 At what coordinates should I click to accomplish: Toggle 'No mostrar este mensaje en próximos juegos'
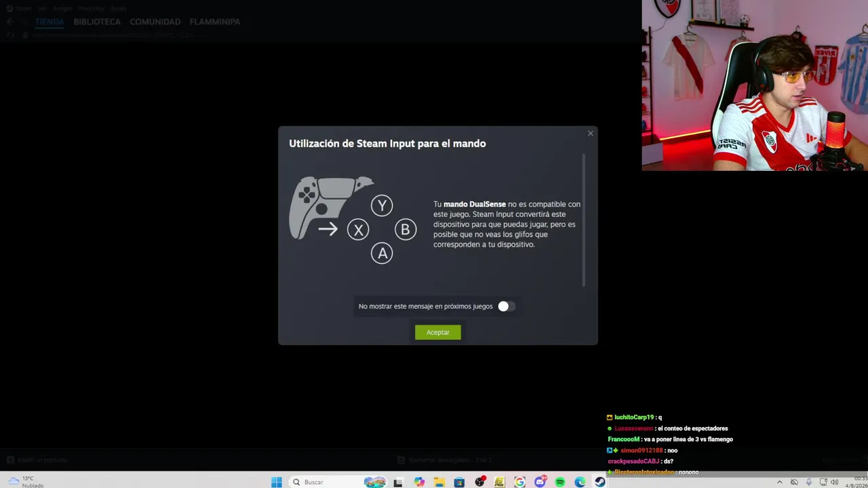[x=506, y=306]
